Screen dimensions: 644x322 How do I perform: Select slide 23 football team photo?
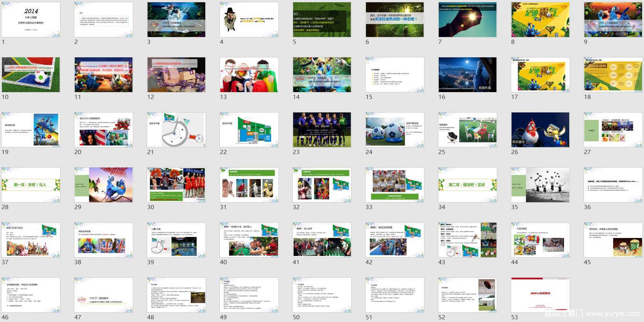tap(322, 130)
